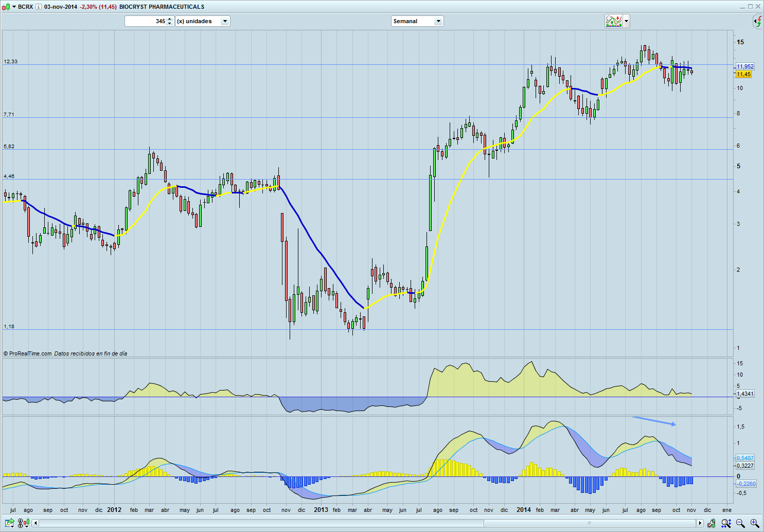
Task: Open the add indicator chart icon
Action: click(x=613, y=21)
